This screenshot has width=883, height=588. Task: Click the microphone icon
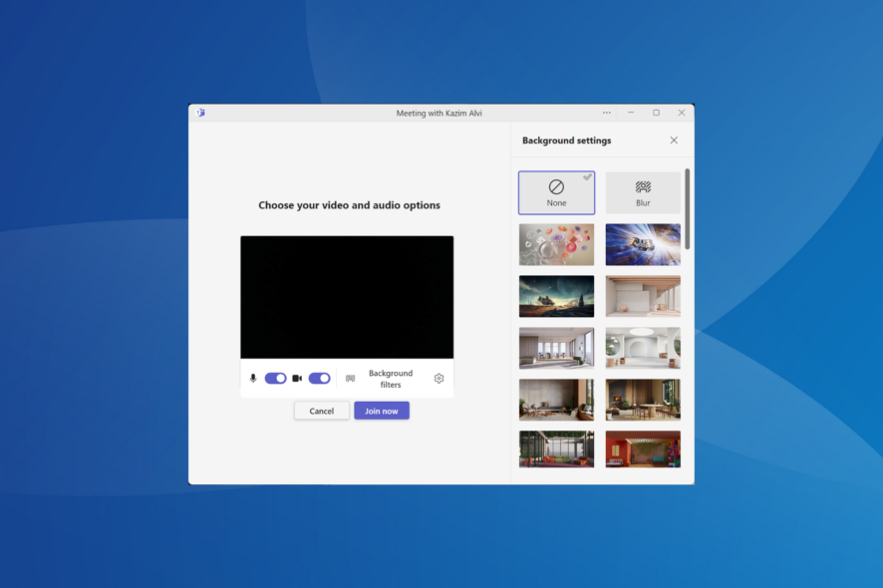pos(253,379)
